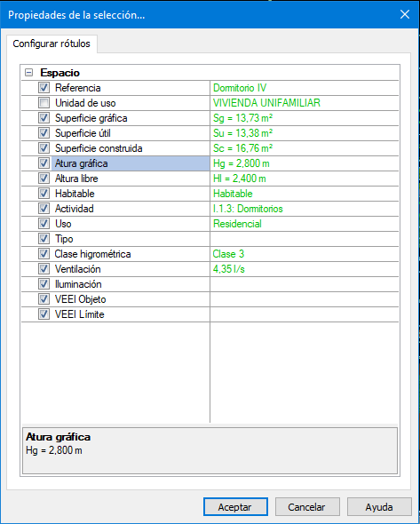Close the Propiedades de la selección dialog

[405, 14]
